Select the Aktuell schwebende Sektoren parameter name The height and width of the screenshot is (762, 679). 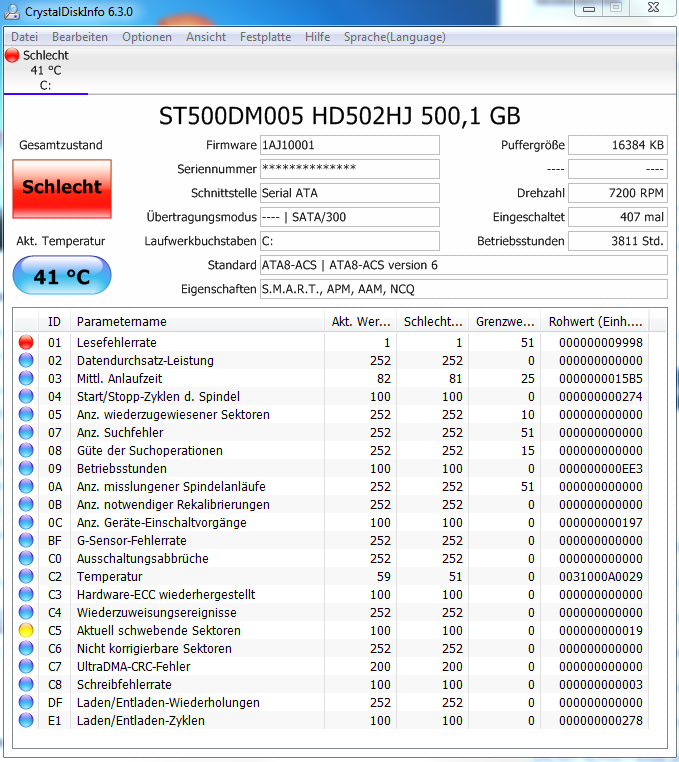pyautogui.click(x=158, y=630)
